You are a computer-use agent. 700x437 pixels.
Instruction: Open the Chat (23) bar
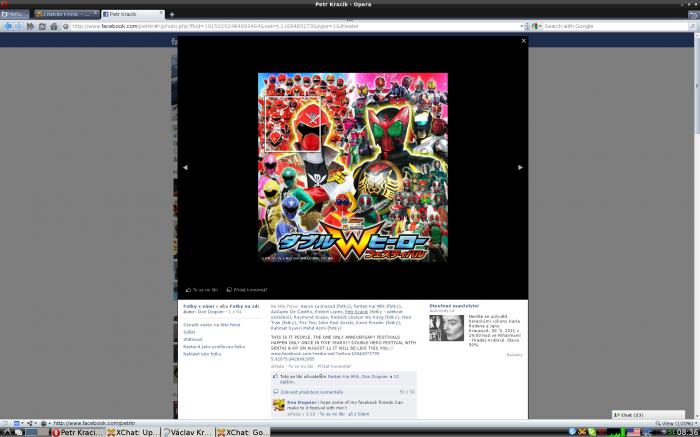pyautogui.click(x=648, y=415)
